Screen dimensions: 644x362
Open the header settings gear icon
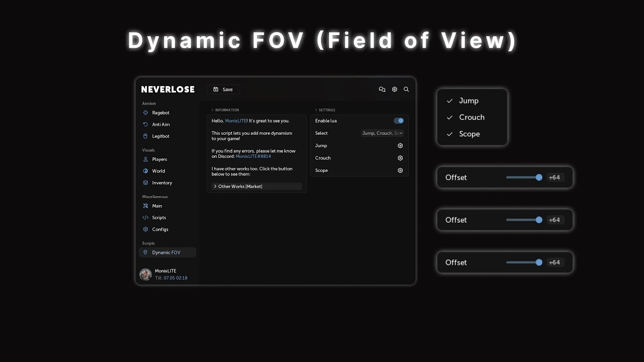click(x=394, y=89)
